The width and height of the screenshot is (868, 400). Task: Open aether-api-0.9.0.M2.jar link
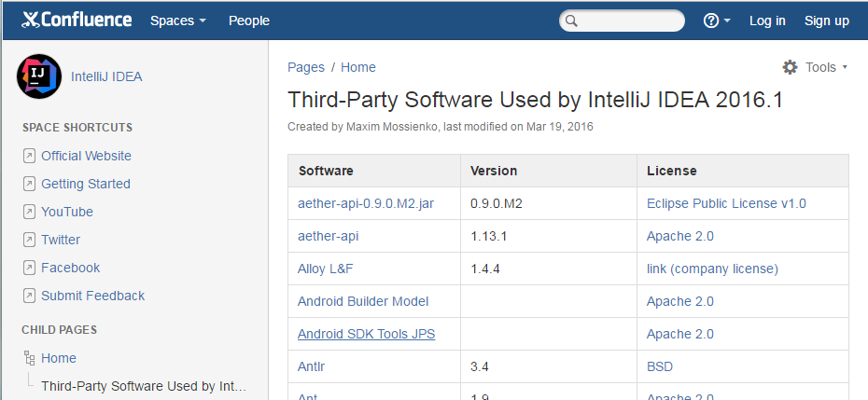[x=366, y=203]
